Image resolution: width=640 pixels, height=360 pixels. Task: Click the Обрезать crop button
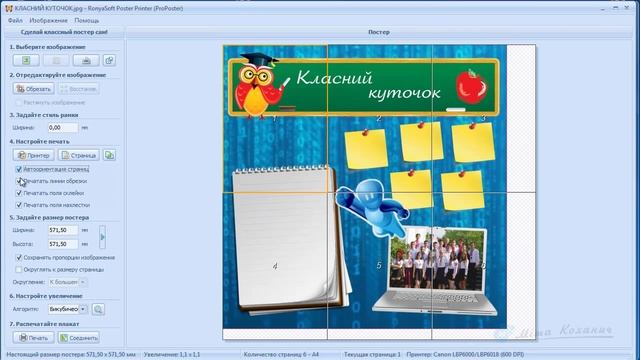click(33, 89)
